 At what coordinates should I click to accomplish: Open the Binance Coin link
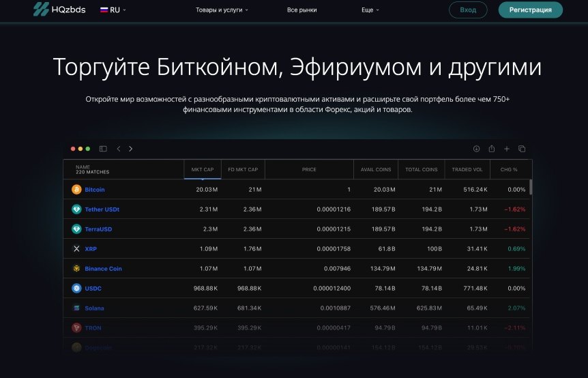pos(103,269)
